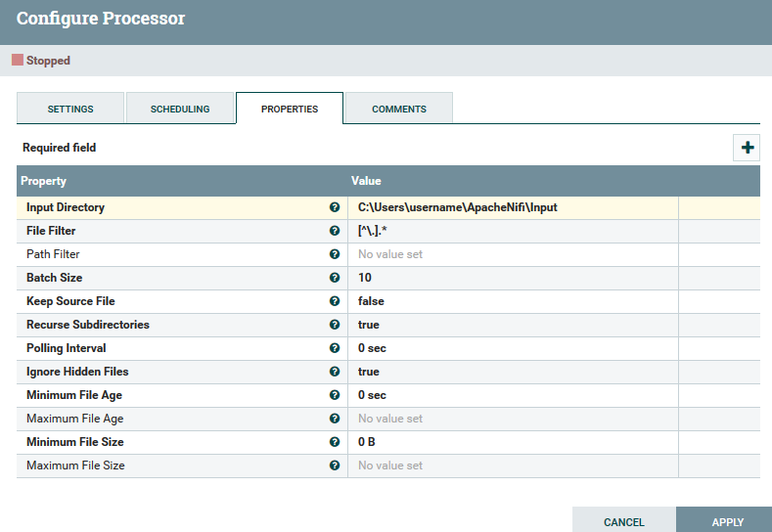Image resolution: width=772 pixels, height=532 pixels.
Task: Cancel the processor configuration dialog
Action: pyautogui.click(x=624, y=520)
